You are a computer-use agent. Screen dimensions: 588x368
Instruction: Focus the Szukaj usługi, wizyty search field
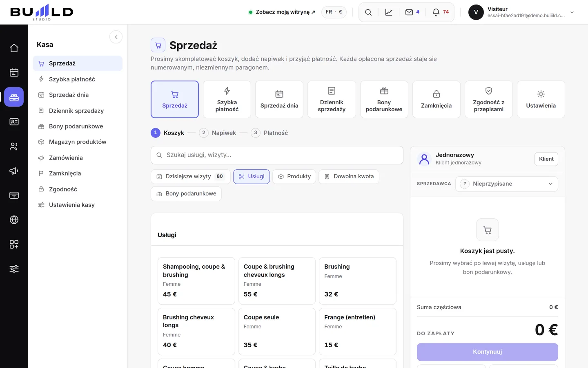277,155
